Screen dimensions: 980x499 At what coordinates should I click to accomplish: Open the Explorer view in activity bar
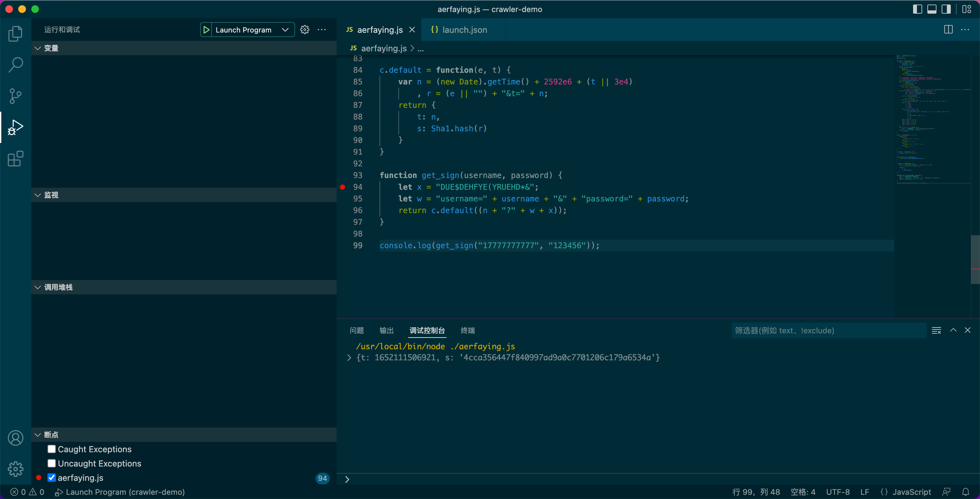click(x=15, y=33)
